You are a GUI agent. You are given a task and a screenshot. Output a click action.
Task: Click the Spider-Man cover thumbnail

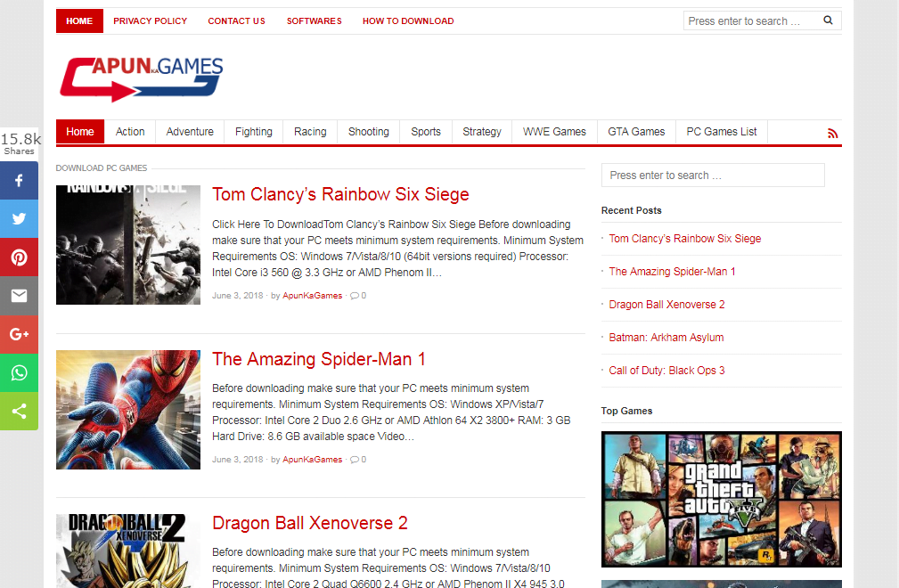tap(128, 410)
